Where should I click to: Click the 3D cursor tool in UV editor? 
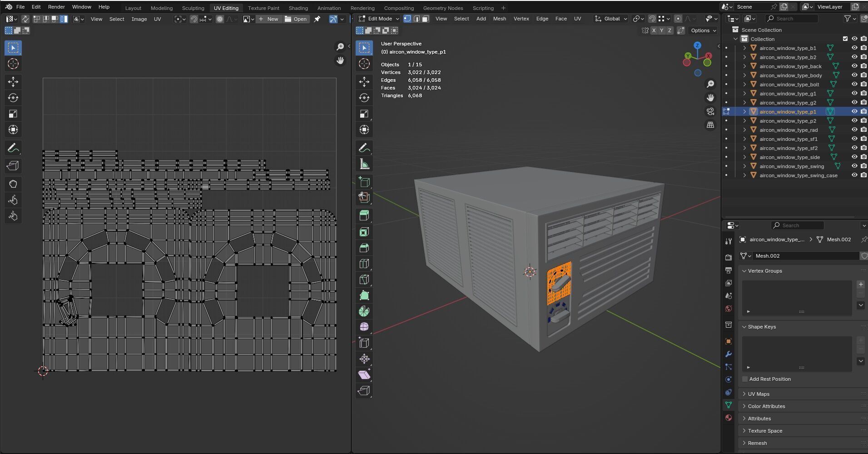click(x=13, y=64)
